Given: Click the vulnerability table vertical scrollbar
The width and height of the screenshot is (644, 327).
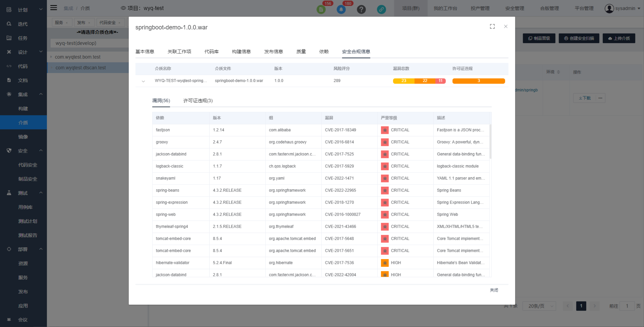Looking at the screenshot, I should click(490, 141).
